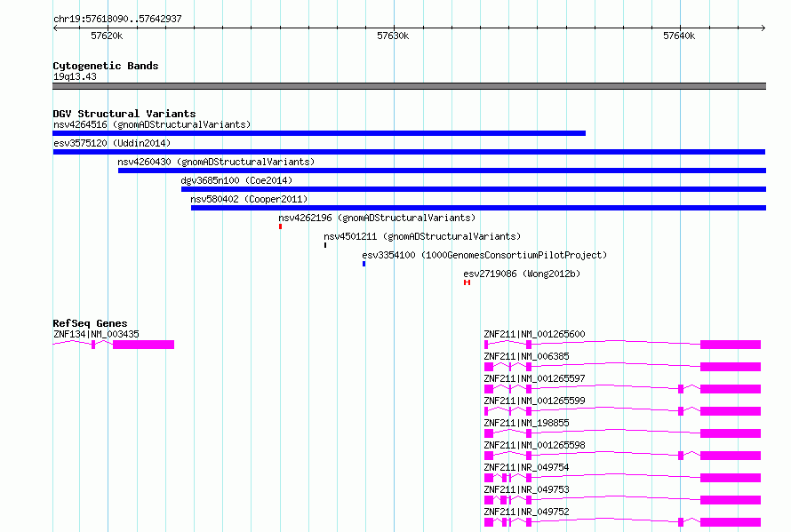Click the 57640k ruler tick label
This screenshot has height=532, width=791.
pyautogui.click(x=678, y=36)
